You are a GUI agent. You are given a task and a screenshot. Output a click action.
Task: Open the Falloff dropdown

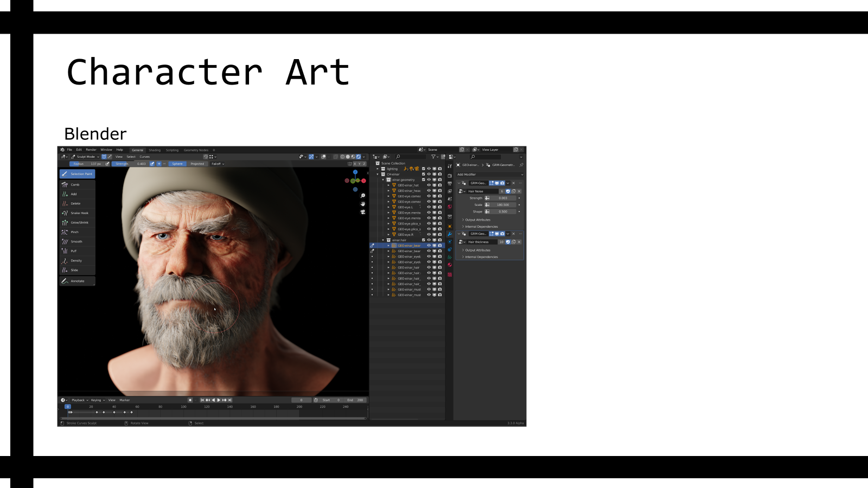click(218, 164)
